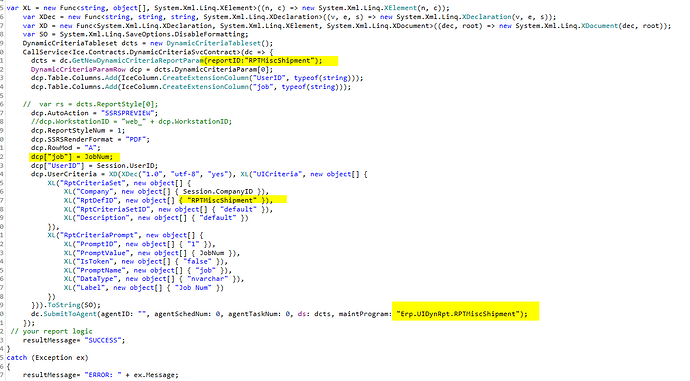Click the var XL declaration
The height and width of the screenshot is (381, 690).
click(x=18, y=8)
